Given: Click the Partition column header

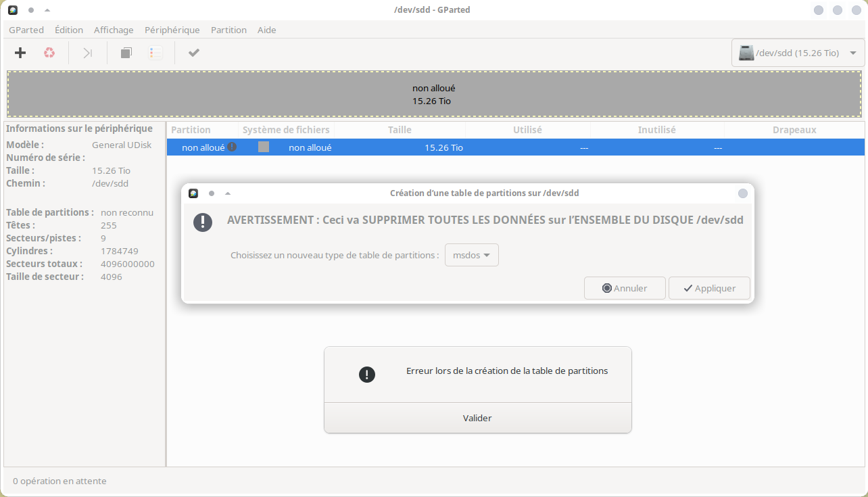Looking at the screenshot, I should click(202, 130).
